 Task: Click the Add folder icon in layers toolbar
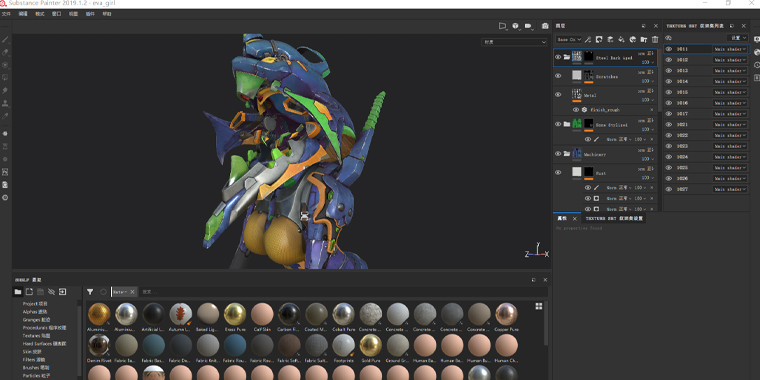pos(644,39)
